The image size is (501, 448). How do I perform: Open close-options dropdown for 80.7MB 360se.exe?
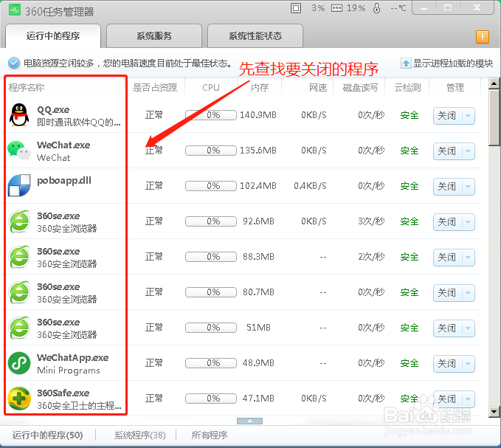click(468, 293)
